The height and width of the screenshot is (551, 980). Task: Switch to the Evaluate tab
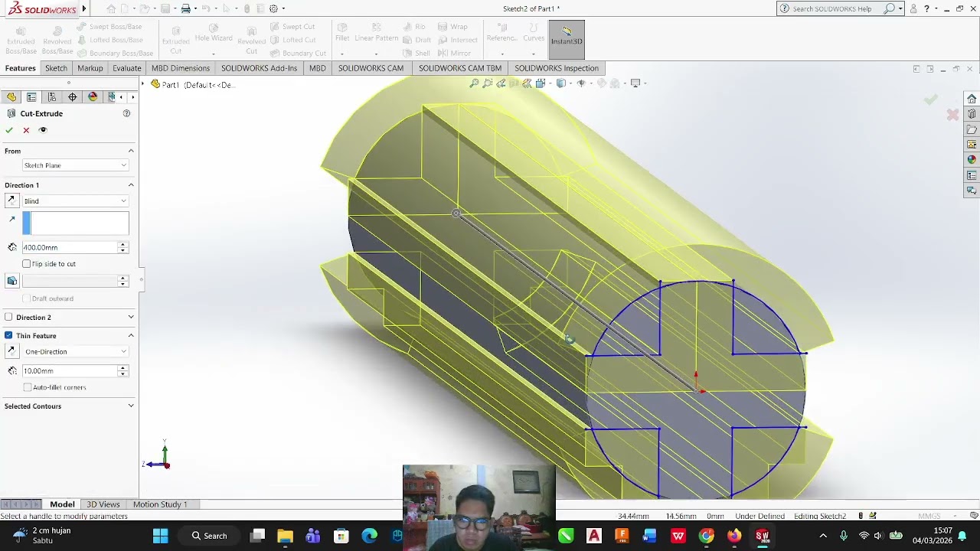coord(126,68)
